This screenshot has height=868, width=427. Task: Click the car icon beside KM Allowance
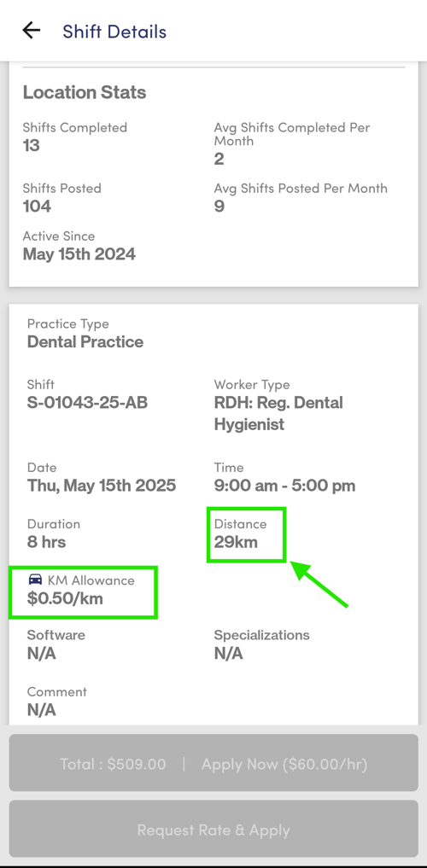coord(36,580)
